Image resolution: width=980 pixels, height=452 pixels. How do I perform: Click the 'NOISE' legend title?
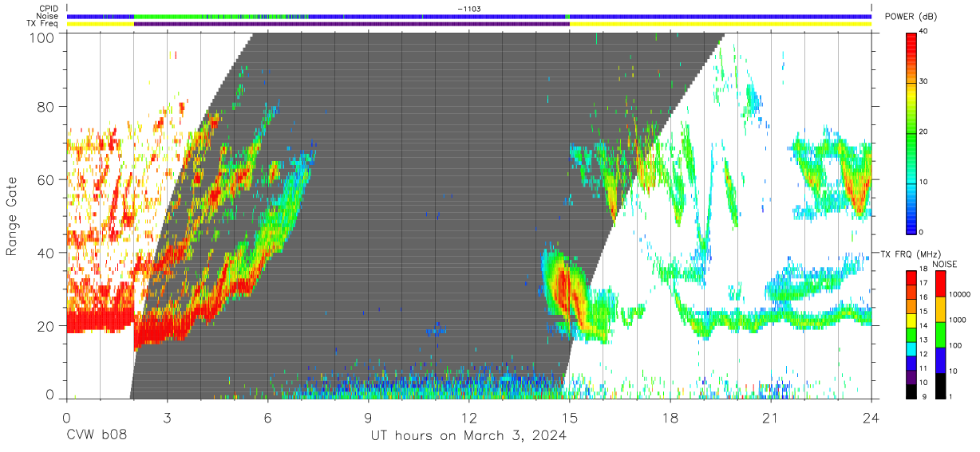pos(946,264)
